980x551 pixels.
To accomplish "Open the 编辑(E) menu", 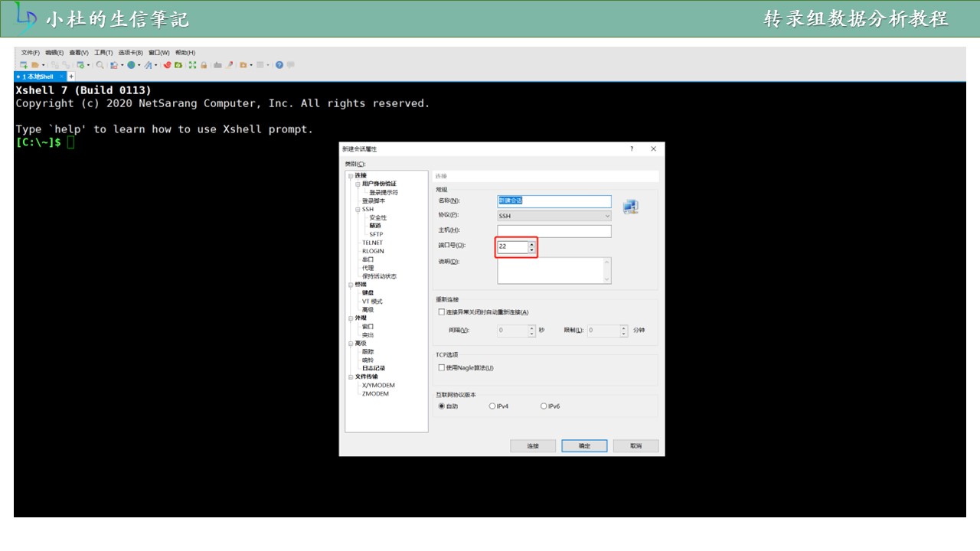I will coord(54,53).
